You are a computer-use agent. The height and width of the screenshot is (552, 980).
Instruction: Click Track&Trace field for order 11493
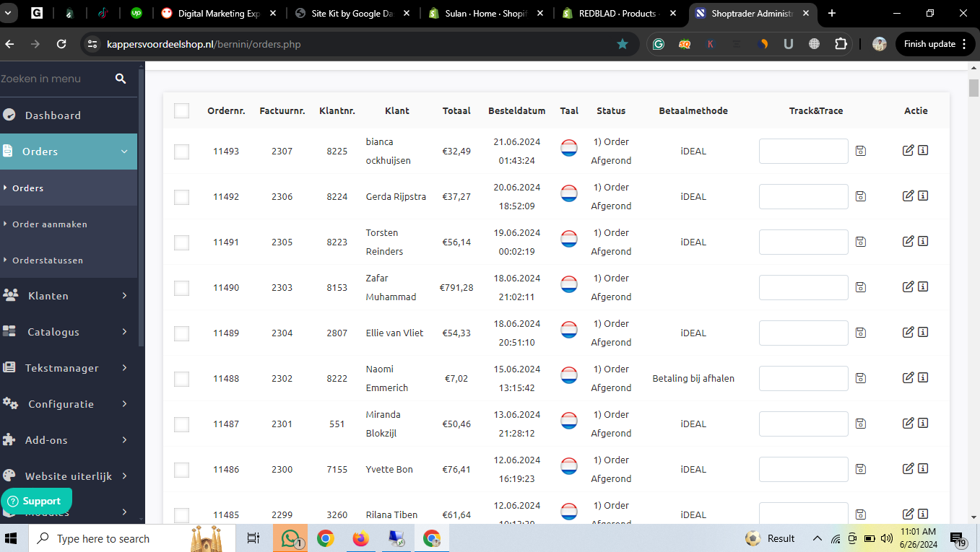pyautogui.click(x=803, y=151)
